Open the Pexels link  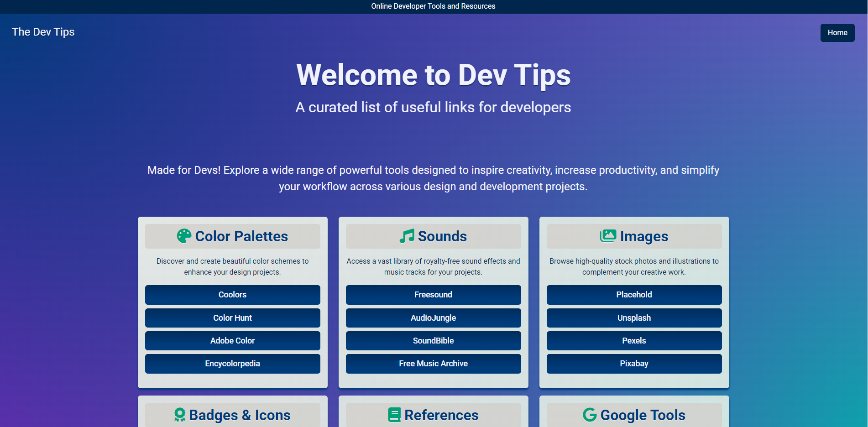tap(634, 341)
